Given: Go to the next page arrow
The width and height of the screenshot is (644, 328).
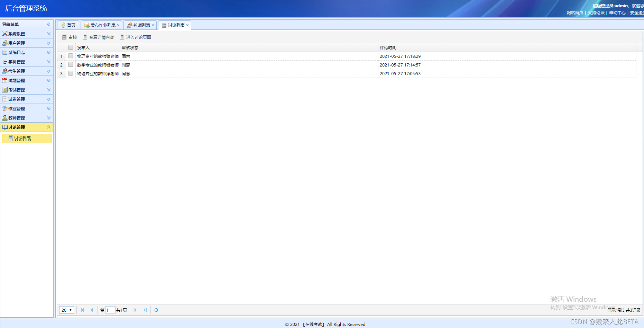Looking at the screenshot, I should pyautogui.click(x=136, y=310).
